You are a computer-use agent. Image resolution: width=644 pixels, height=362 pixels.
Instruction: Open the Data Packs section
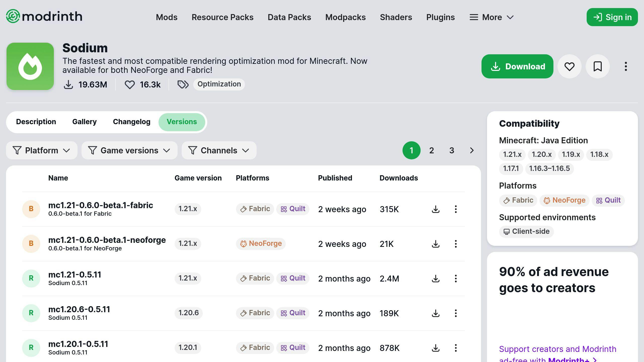click(289, 17)
